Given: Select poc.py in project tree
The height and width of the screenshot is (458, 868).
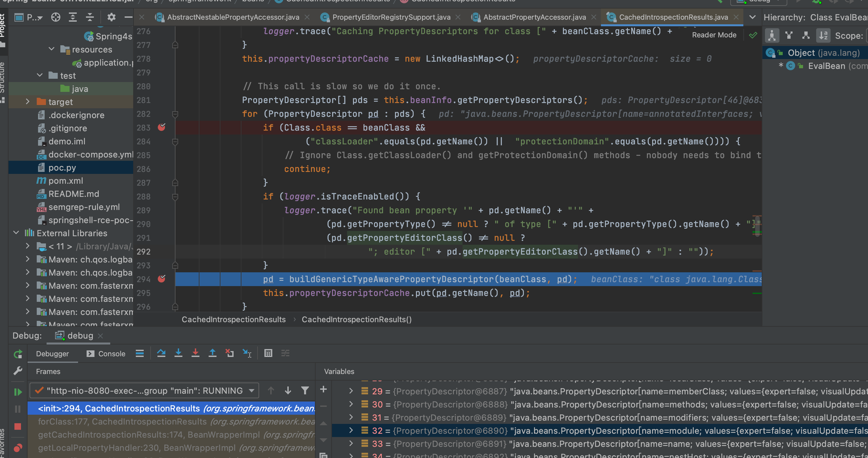Looking at the screenshot, I should click(71, 168).
